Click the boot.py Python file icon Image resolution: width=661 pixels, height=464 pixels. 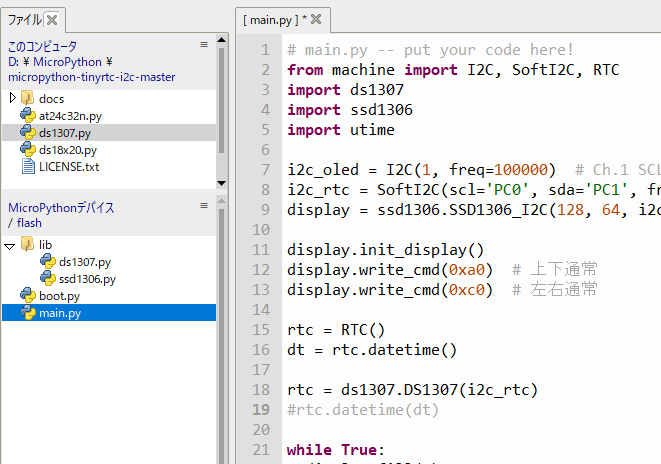tap(28, 296)
